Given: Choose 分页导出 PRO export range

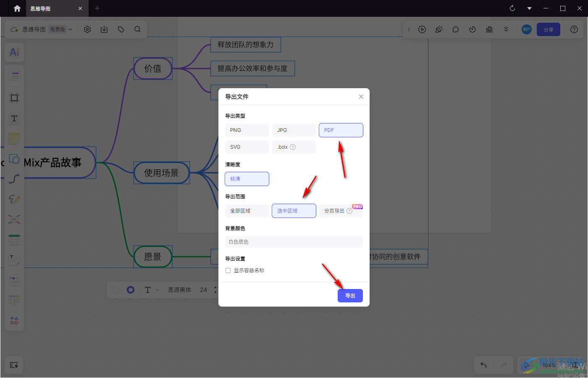Looking at the screenshot, I should click(x=341, y=211).
